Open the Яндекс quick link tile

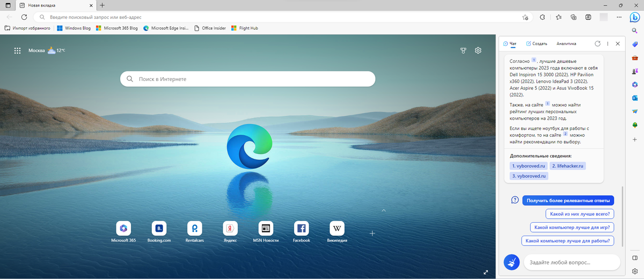click(230, 232)
